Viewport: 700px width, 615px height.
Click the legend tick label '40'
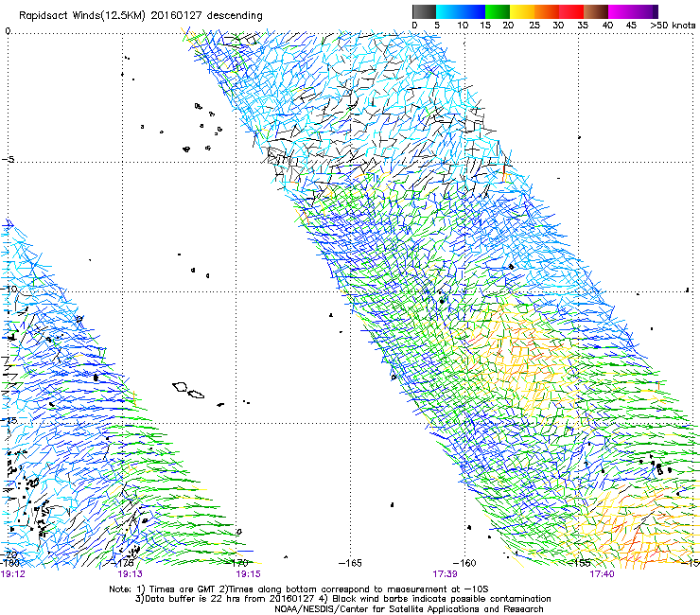point(607,26)
